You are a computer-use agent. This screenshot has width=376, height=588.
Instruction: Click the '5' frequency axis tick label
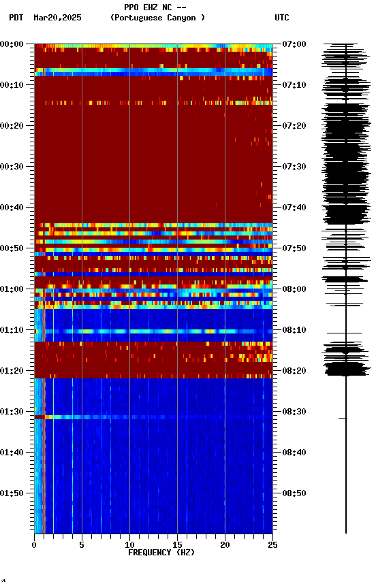coord(82,545)
